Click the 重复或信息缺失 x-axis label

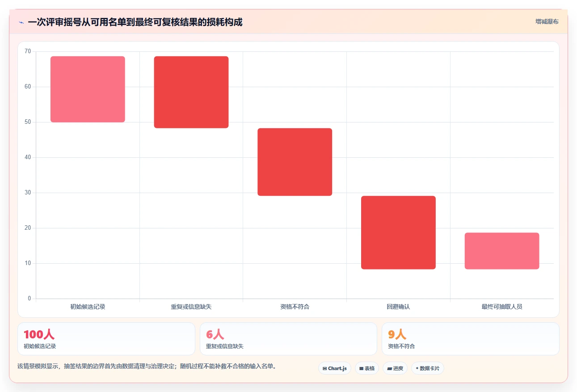click(191, 307)
